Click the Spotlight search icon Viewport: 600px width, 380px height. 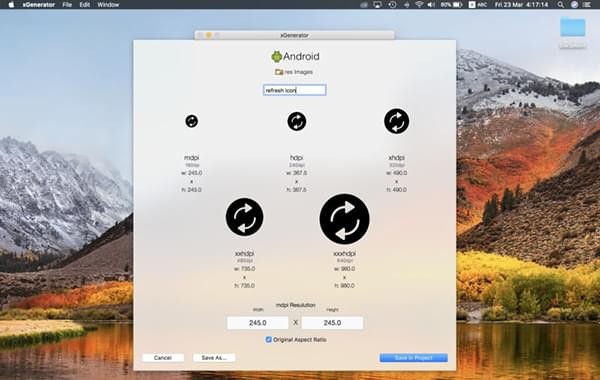pos(561,5)
